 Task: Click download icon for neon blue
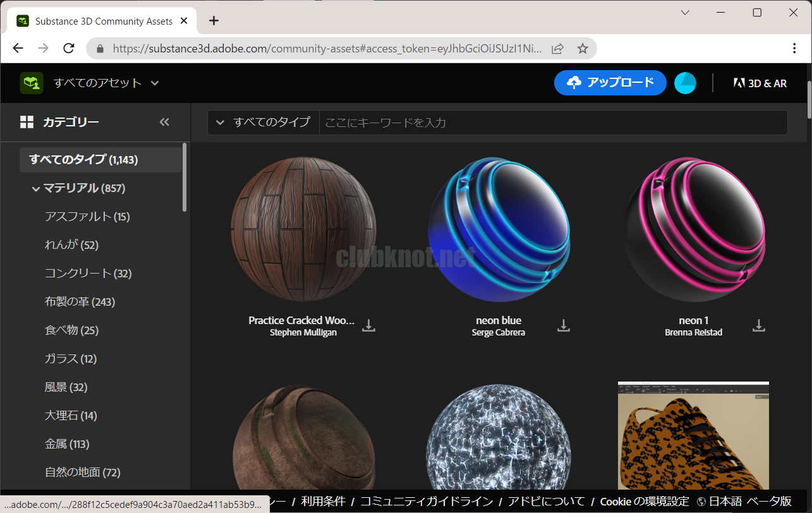click(564, 326)
